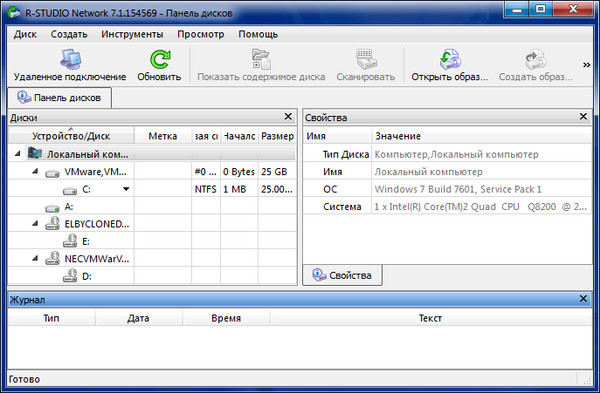Open the Диск menu

point(25,34)
